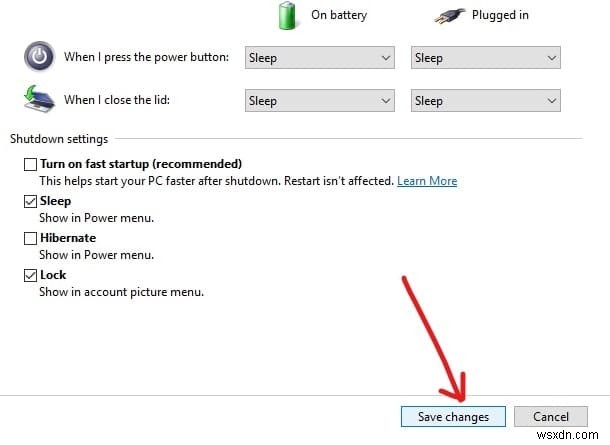
Task: Click the laptop lid close icon
Action: pyautogui.click(x=37, y=100)
